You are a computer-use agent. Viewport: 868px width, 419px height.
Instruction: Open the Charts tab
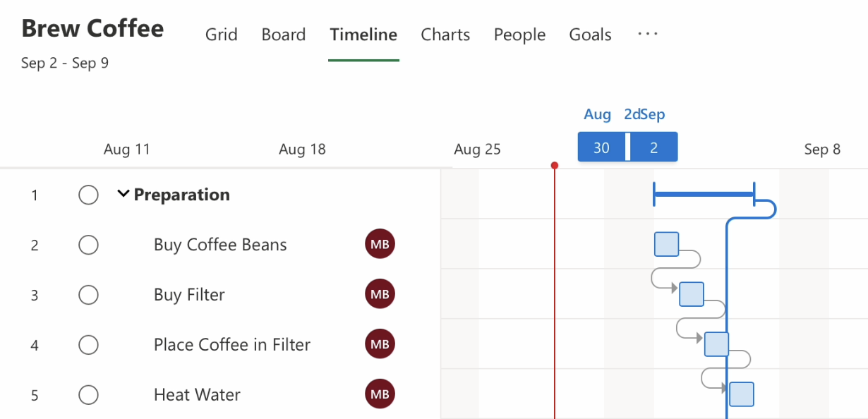445,35
